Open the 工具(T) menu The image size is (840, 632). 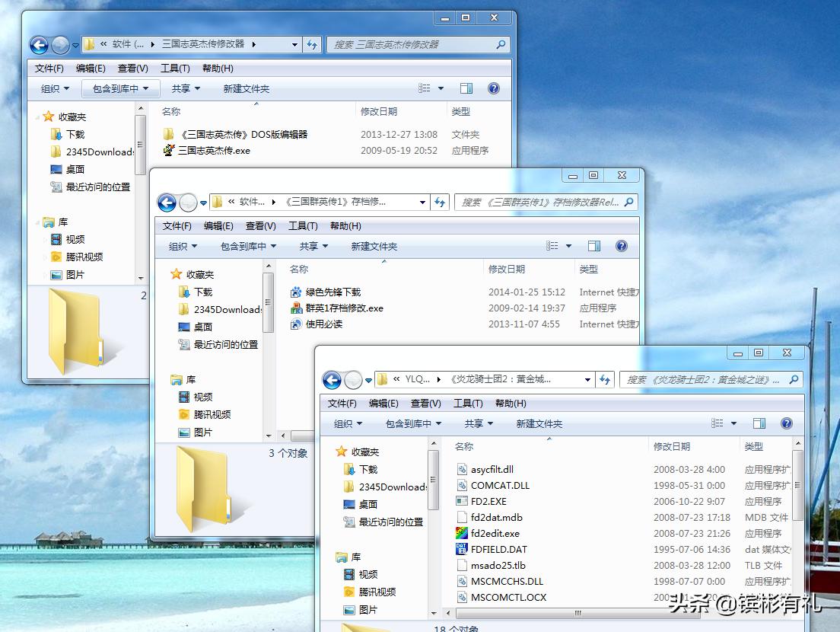(467, 403)
